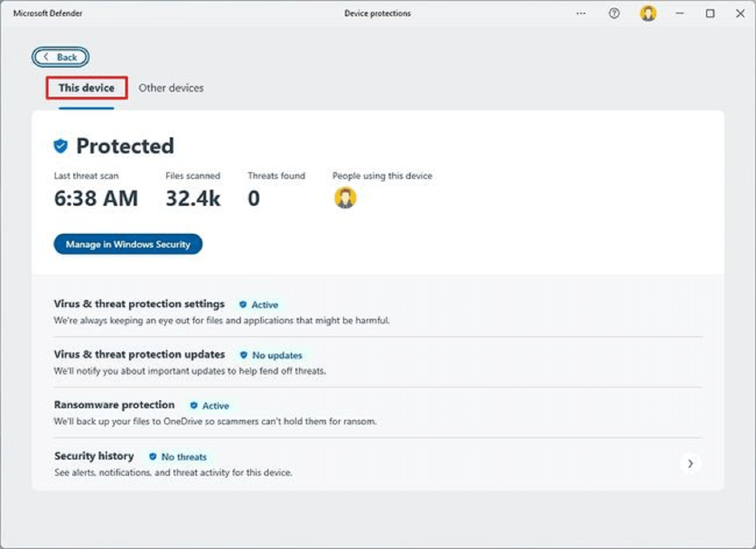Expand Security history with the chevron arrow
The height and width of the screenshot is (549, 756).
690,464
